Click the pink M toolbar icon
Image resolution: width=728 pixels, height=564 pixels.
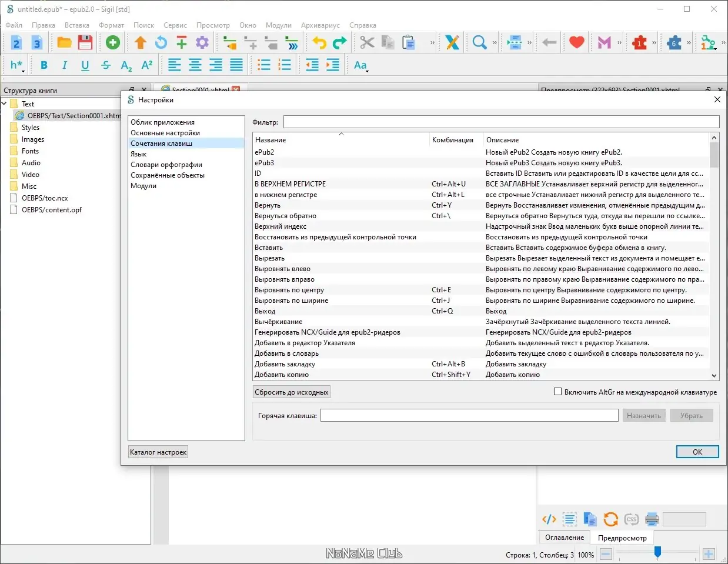click(605, 42)
